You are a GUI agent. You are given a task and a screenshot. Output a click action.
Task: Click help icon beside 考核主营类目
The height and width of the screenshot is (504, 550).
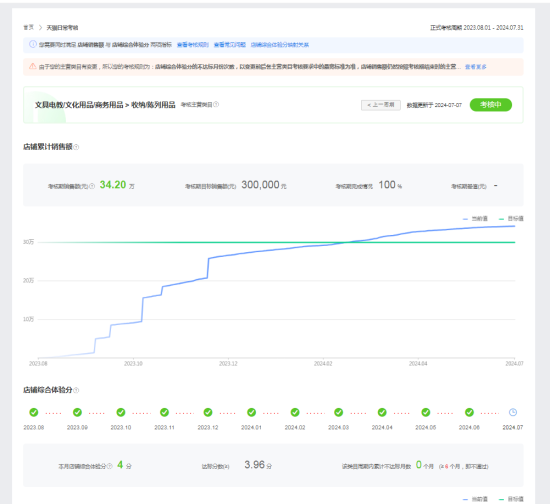click(x=216, y=104)
